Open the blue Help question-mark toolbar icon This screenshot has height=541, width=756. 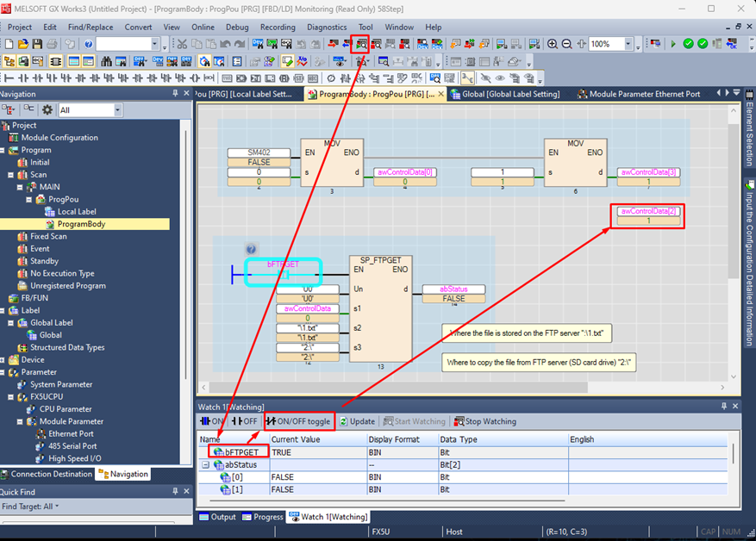coord(88,44)
